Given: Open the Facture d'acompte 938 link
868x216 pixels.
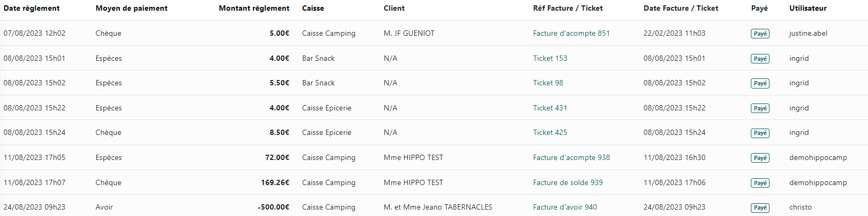Looking at the screenshot, I should [571, 157].
